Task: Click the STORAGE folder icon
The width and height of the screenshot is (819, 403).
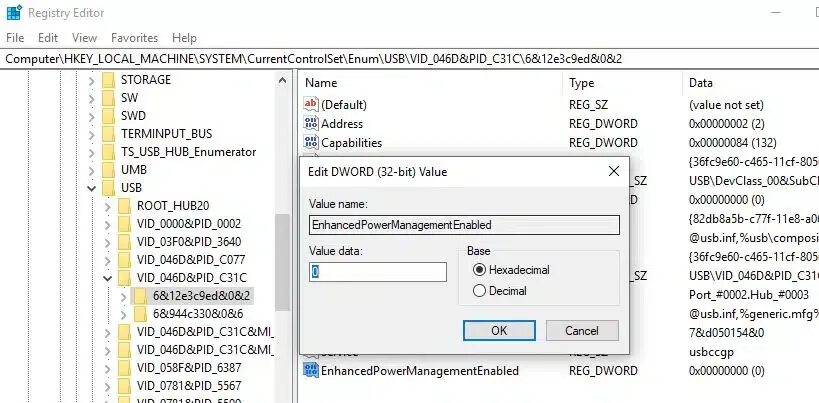Action: 108,80
